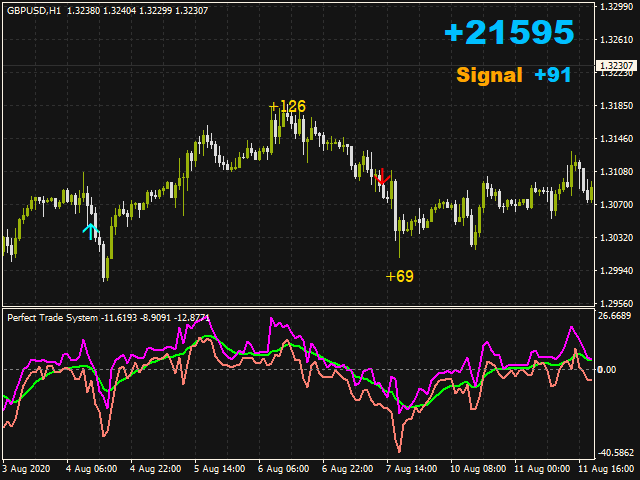The height and width of the screenshot is (480, 640).
Task: Click the 5 Aug 14:00 time label
Action: pyautogui.click(x=220, y=469)
